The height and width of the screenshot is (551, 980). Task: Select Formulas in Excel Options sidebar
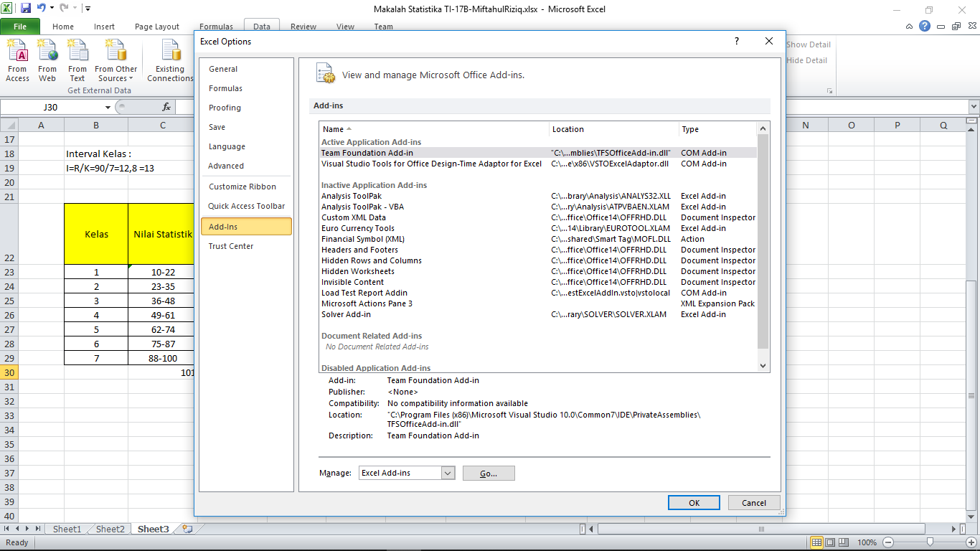tap(245, 88)
